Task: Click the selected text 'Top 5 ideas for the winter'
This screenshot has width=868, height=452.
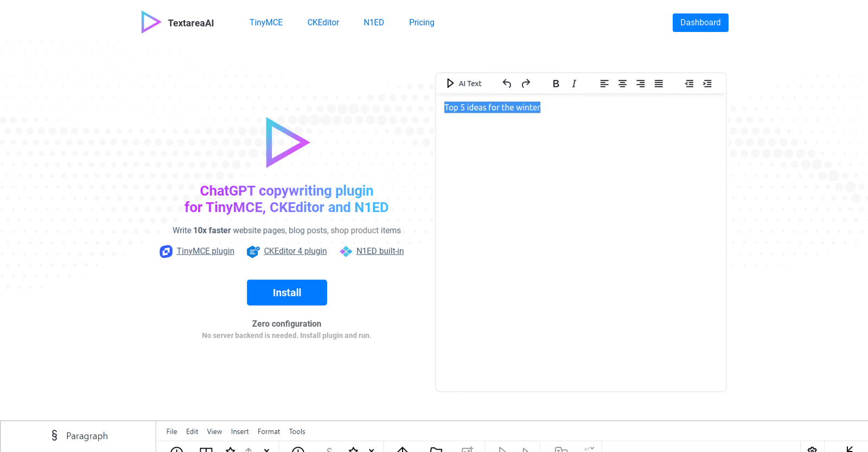Action: pyautogui.click(x=492, y=107)
